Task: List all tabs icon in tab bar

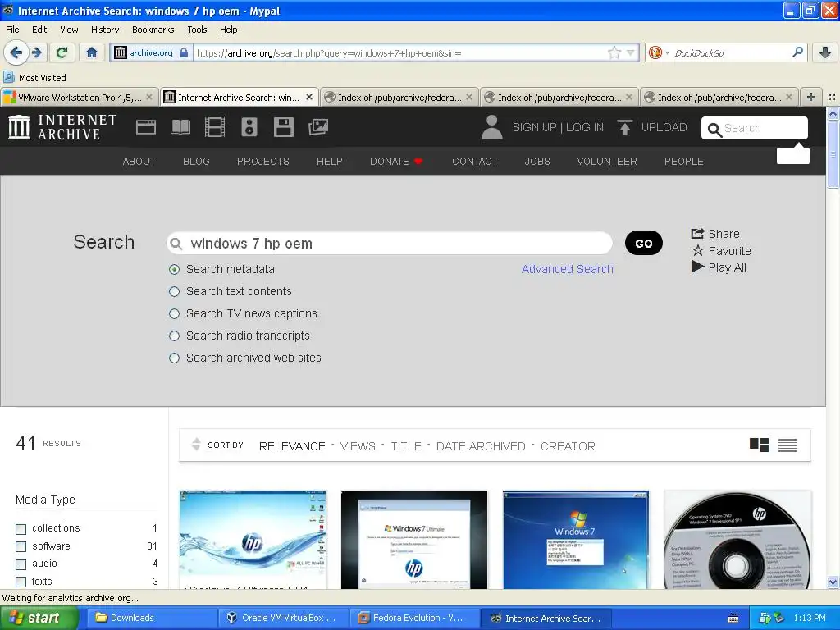Action: click(x=832, y=97)
